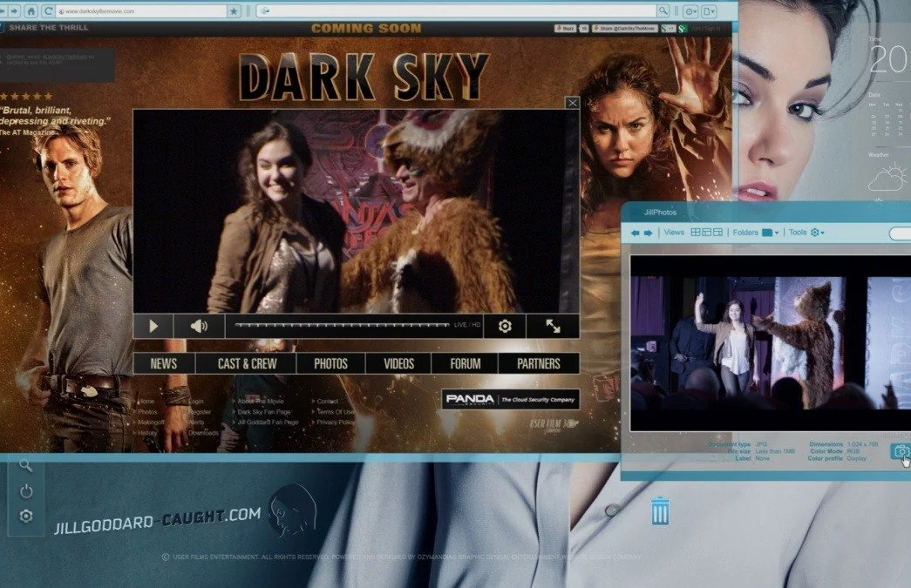Bookmark page with the star icon
Viewport: 911px width, 588px height.
click(x=234, y=11)
